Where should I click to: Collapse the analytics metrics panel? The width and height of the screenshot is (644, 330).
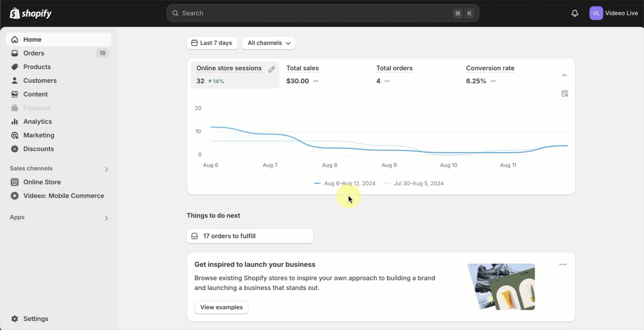[x=564, y=75]
